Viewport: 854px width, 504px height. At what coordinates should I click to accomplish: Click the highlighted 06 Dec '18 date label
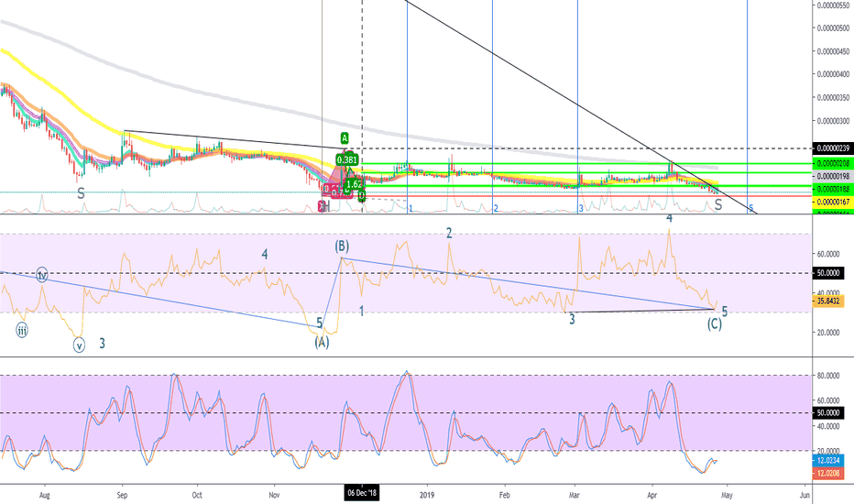coord(362,493)
